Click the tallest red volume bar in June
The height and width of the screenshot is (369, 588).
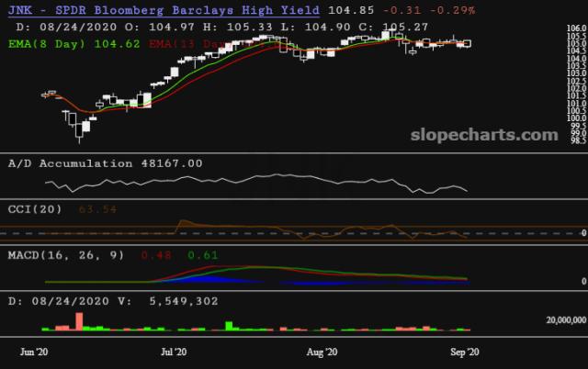point(79,321)
